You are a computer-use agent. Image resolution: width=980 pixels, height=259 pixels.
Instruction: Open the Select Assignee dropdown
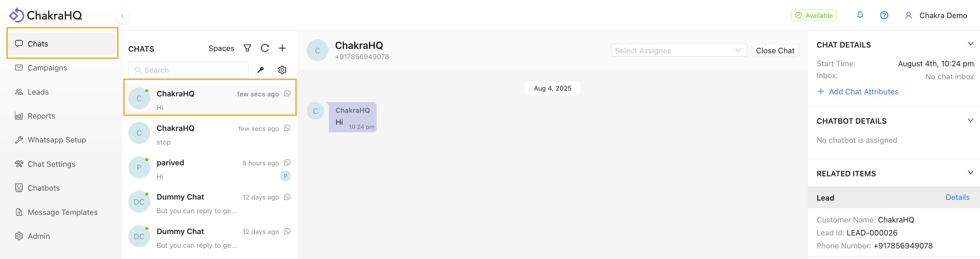tap(679, 50)
